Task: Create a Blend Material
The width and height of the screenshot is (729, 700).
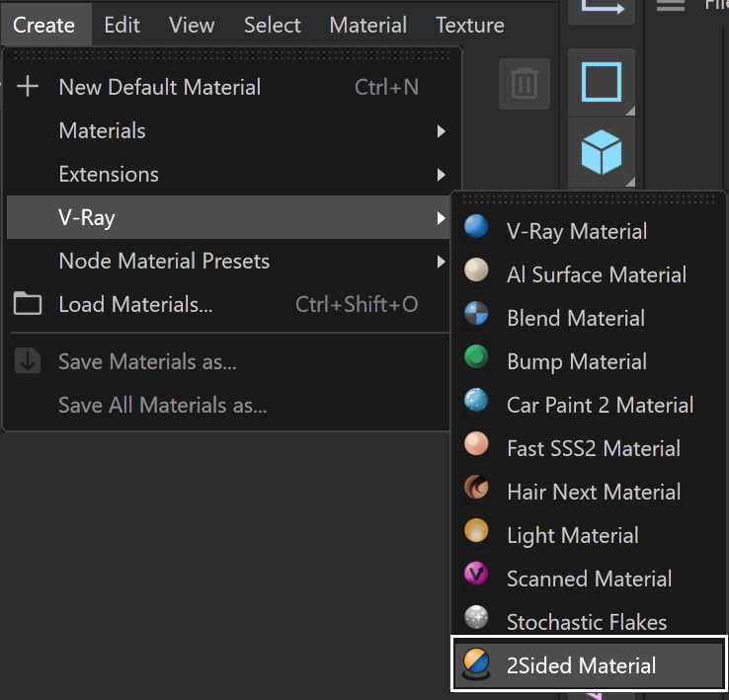Action: point(589,318)
